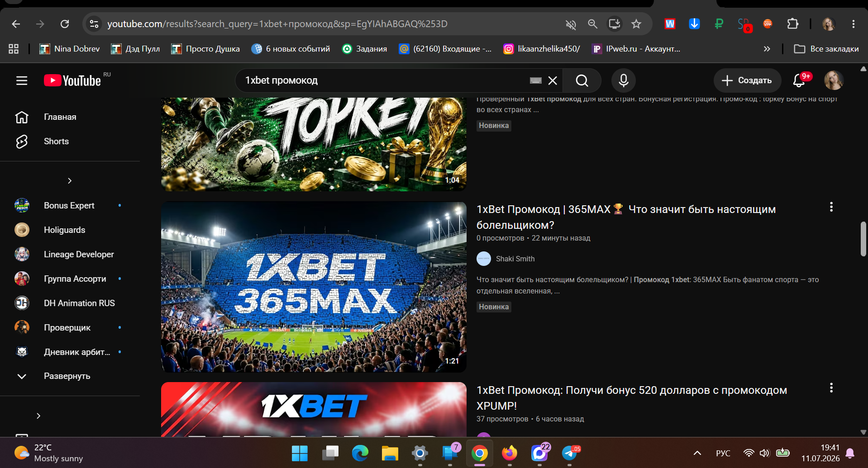
Task: Open File Explorer from taskbar
Action: (390, 453)
